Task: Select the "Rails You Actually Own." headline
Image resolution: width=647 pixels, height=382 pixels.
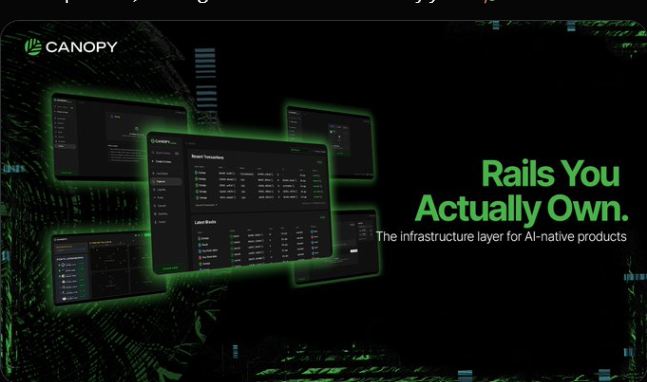Action: pos(521,192)
